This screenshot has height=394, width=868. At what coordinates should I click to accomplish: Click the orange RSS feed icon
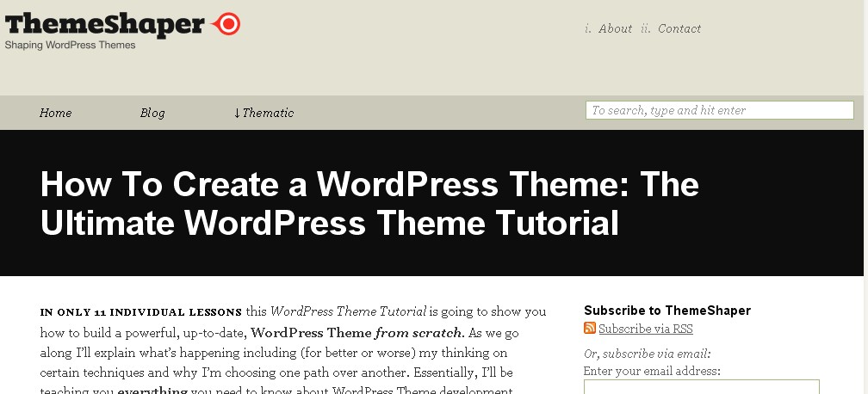(x=590, y=328)
